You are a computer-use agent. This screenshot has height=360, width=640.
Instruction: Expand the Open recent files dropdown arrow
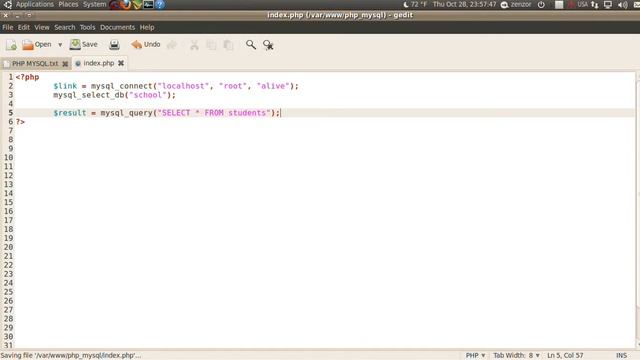tap(60, 45)
